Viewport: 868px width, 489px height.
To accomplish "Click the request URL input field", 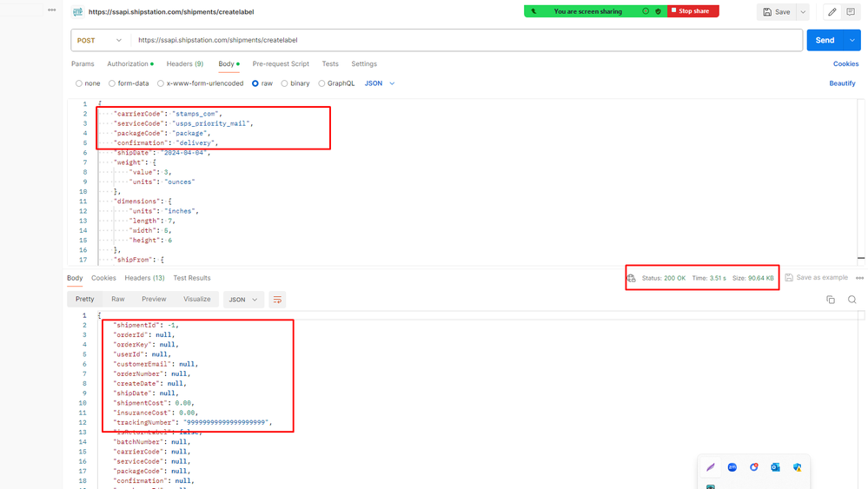I will pyautogui.click(x=466, y=40).
